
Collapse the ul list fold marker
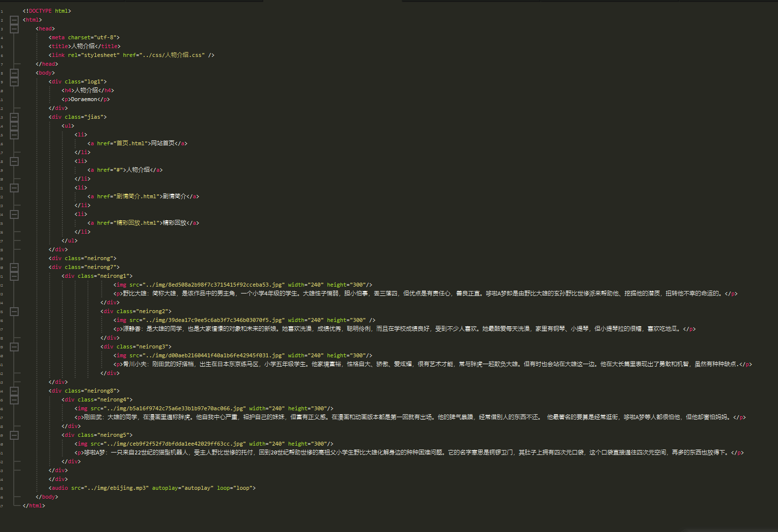click(x=14, y=126)
